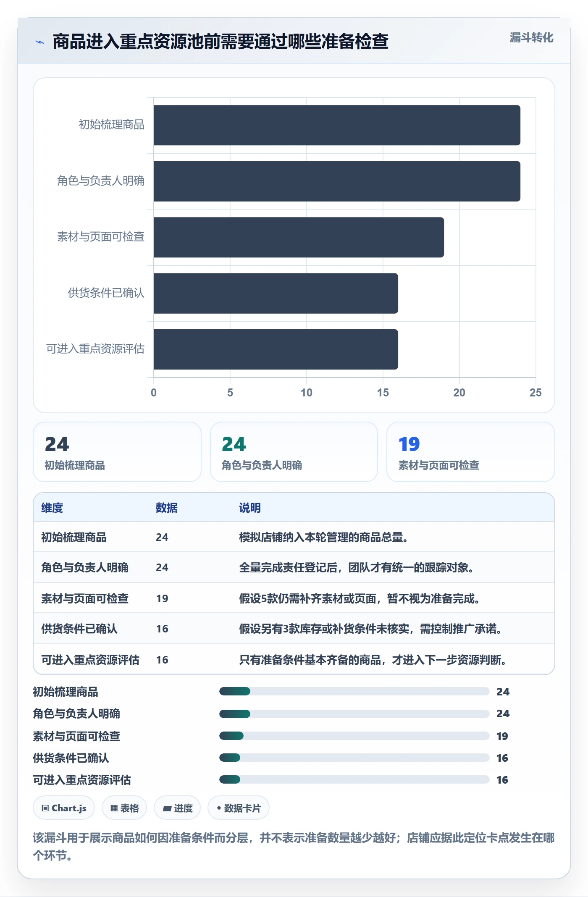Click the 可进入重点资源评估 progress bar

pos(354,779)
